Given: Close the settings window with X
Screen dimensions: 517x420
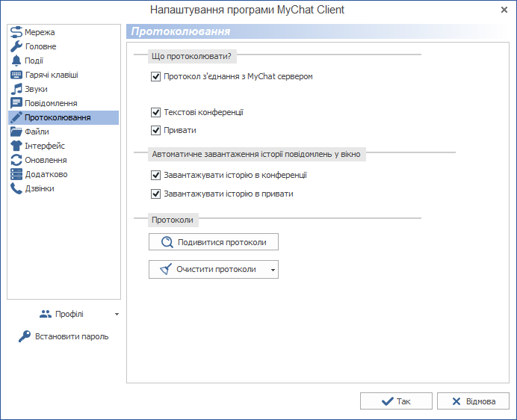Looking at the screenshot, I should pyautogui.click(x=504, y=10).
